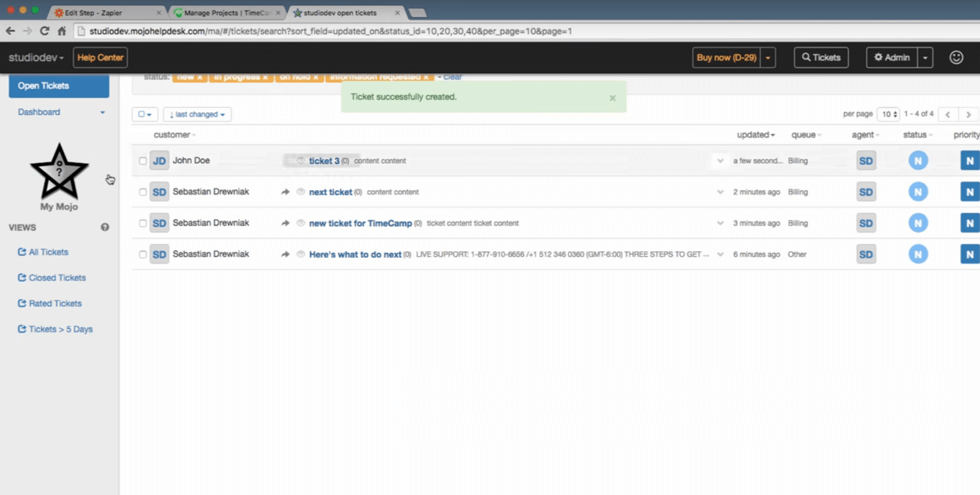Click forward arrow icon on Here's what to do next row
The height and width of the screenshot is (495, 980).
click(285, 254)
